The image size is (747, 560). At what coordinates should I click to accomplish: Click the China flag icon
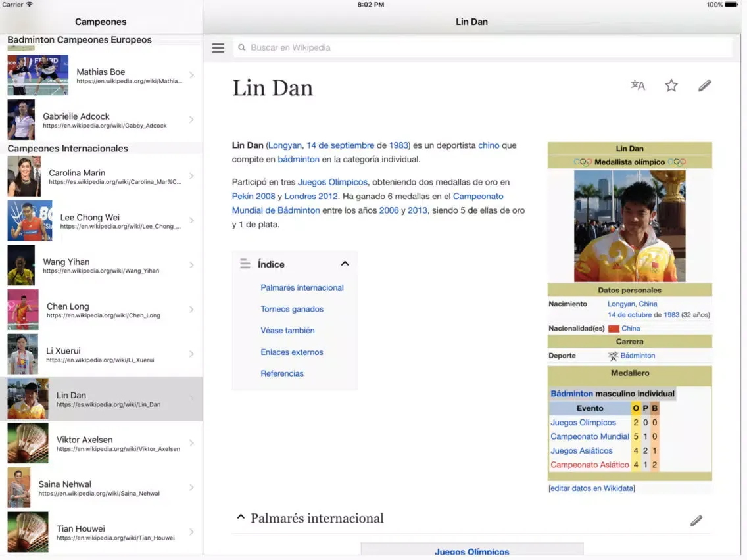(x=614, y=329)
